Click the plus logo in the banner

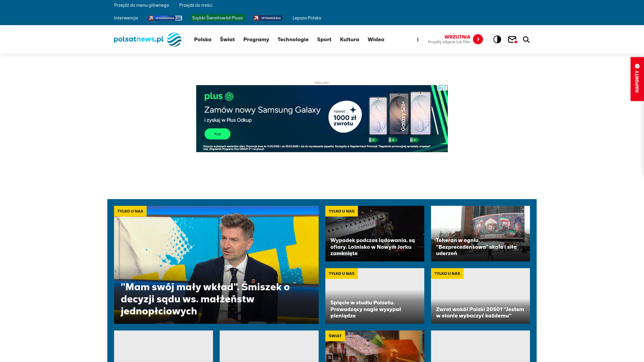coord(219,97)
